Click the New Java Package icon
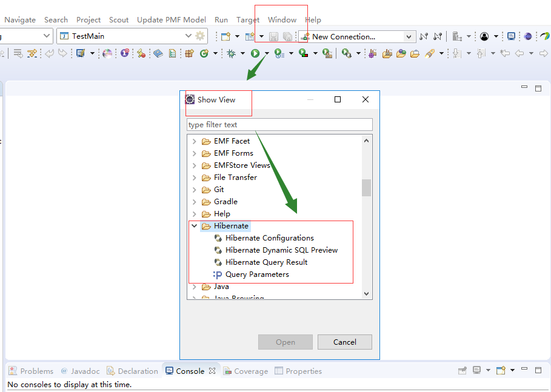551x392 pixels. click(189, 53)
